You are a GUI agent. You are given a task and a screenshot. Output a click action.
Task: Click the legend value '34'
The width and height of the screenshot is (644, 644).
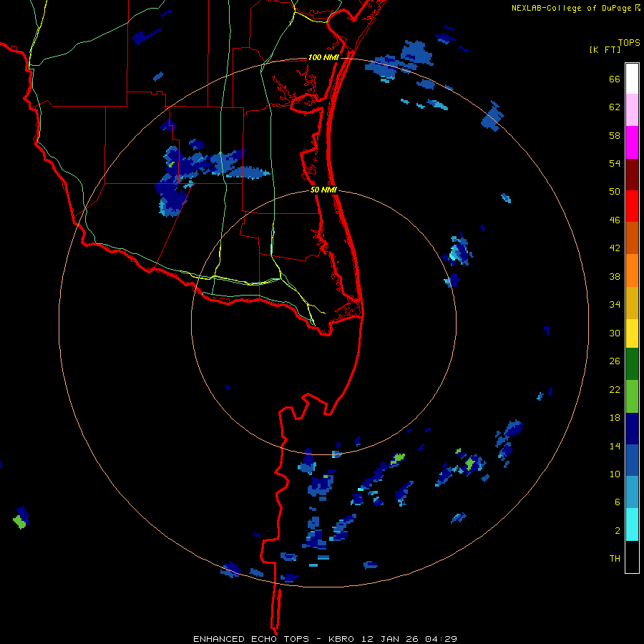[x=615, y=305]
